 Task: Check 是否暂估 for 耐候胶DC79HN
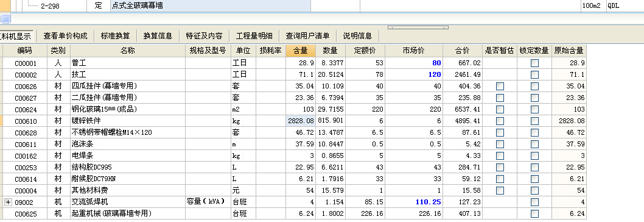point(500,179)
